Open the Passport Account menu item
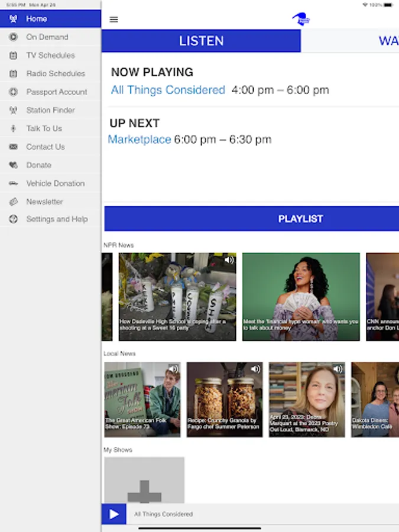The image size is (399, 532). click(x=51, y=92)
